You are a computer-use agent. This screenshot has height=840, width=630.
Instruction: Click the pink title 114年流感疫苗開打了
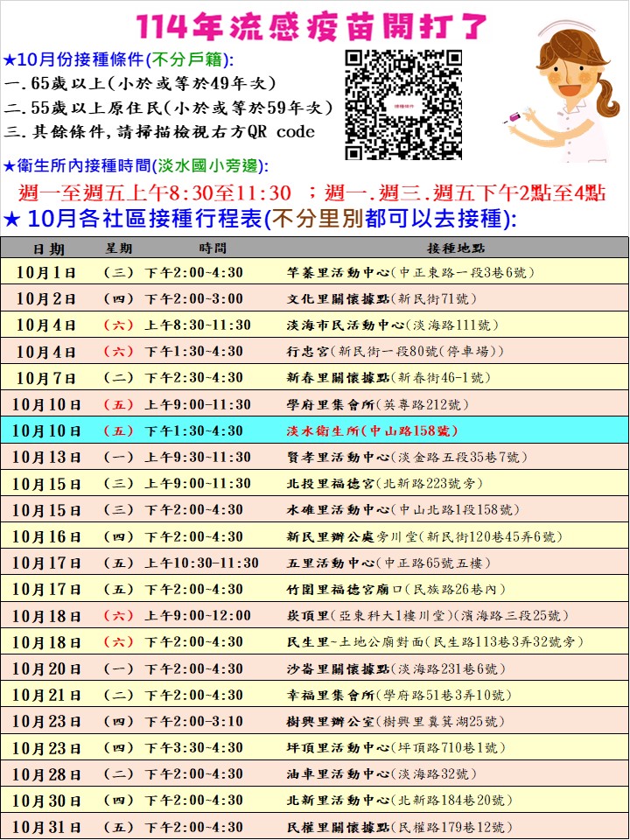[313, 26]
